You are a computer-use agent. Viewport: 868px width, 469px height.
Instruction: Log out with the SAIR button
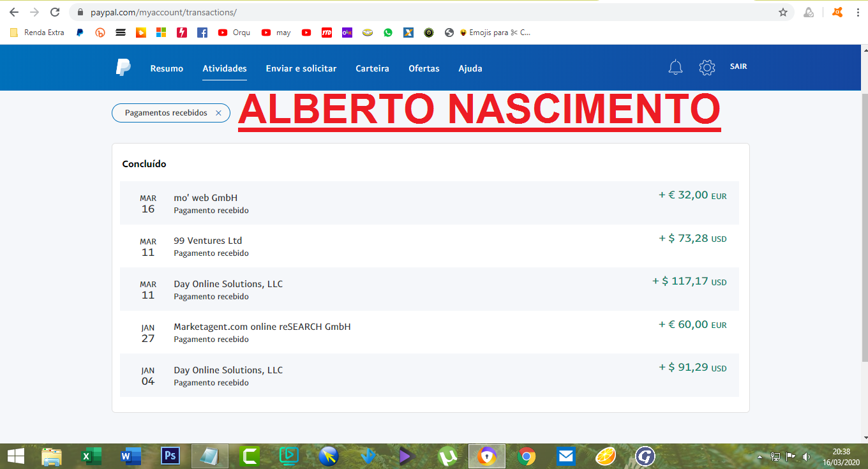point(738,66)
